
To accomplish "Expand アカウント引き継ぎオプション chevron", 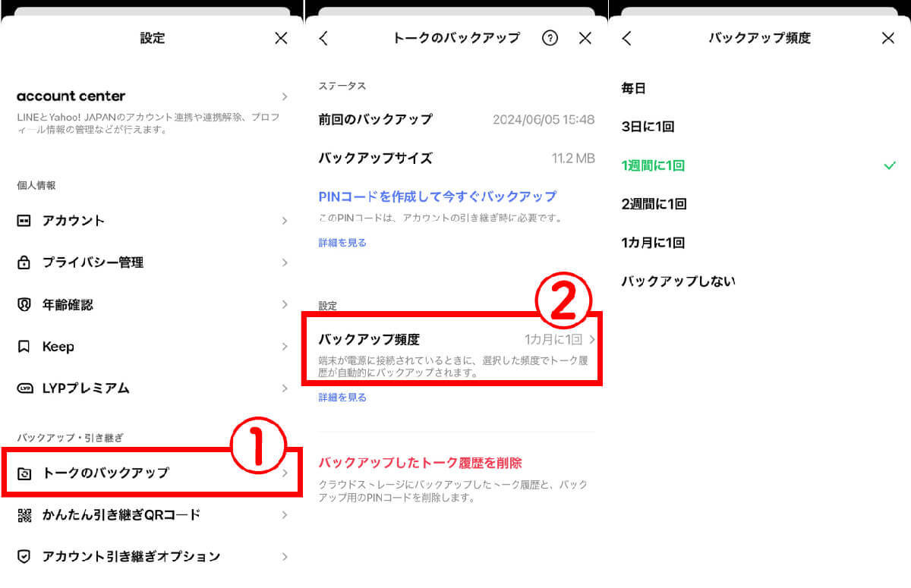I will [285, 557].
